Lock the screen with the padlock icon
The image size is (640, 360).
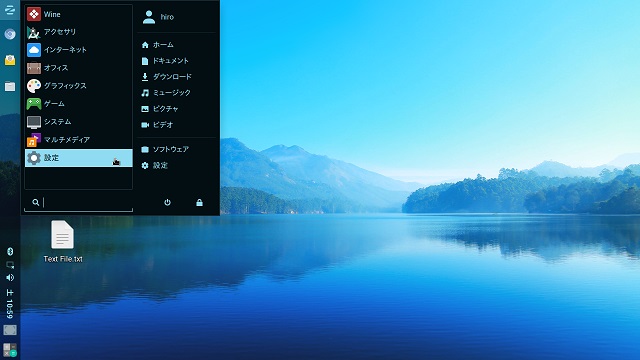(199, 202)
